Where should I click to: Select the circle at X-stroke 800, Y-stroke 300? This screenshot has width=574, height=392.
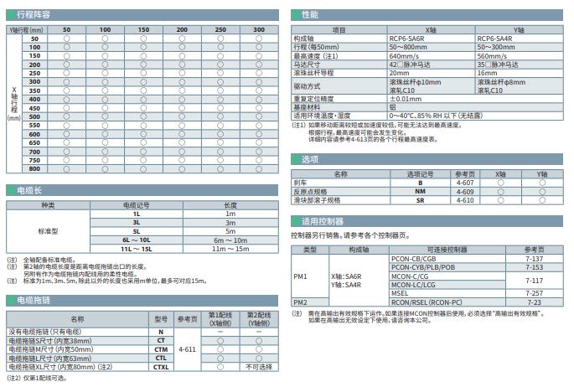tap(258, 168)
